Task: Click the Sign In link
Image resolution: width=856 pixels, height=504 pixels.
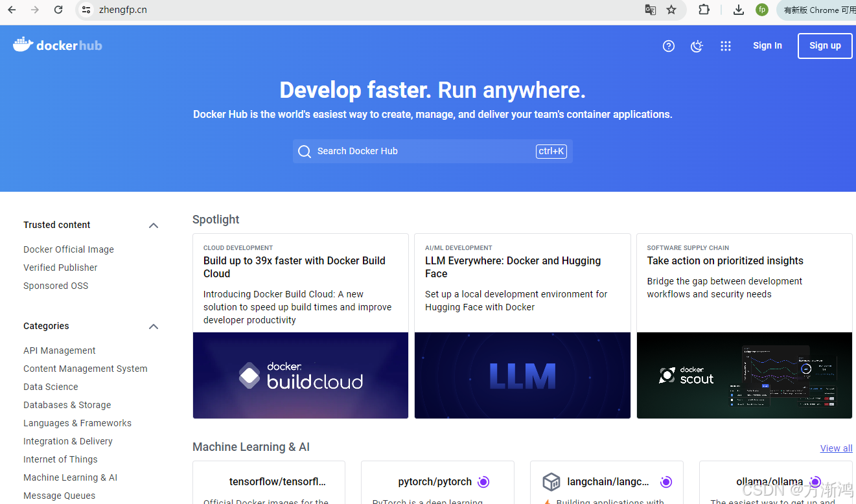Action: [767, 45]
